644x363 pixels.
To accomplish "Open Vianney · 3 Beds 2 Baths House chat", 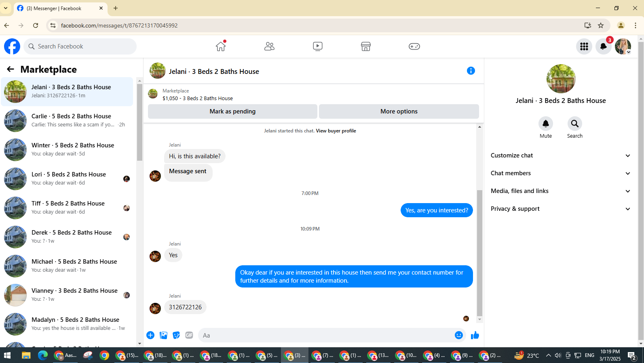I will [x=67, y=295].
